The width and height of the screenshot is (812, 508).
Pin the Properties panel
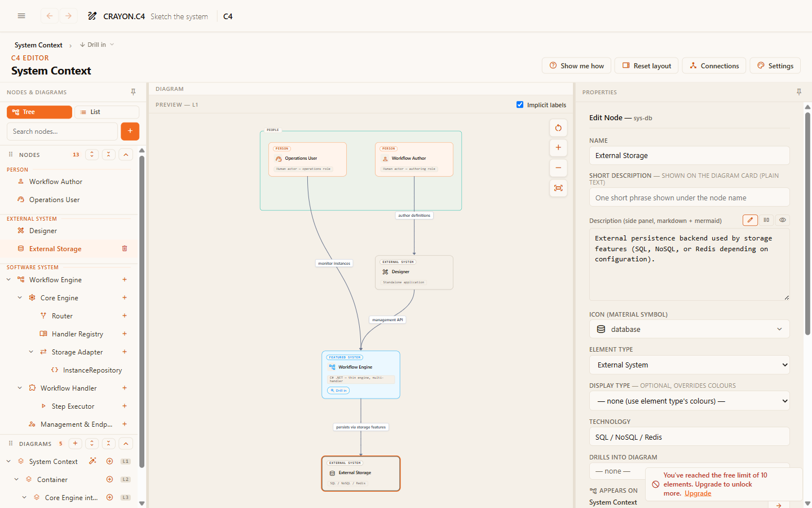pyautogui.click(x=799, y=92)
